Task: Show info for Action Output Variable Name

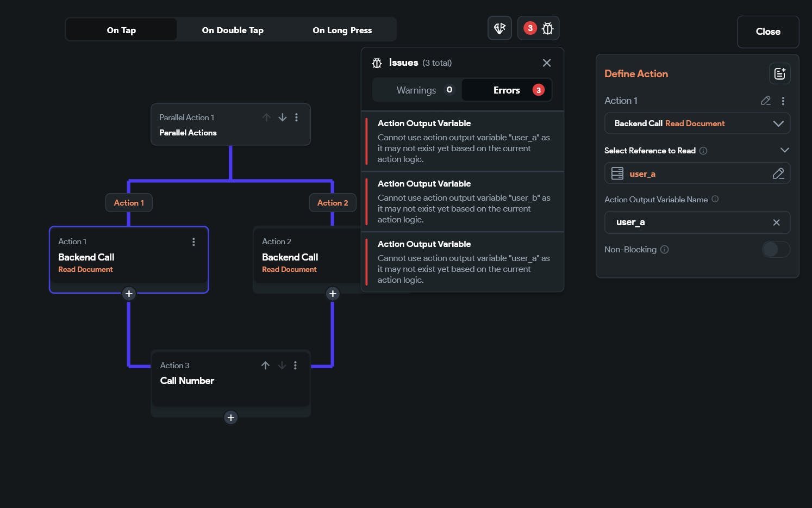Action: coord(715,199)
